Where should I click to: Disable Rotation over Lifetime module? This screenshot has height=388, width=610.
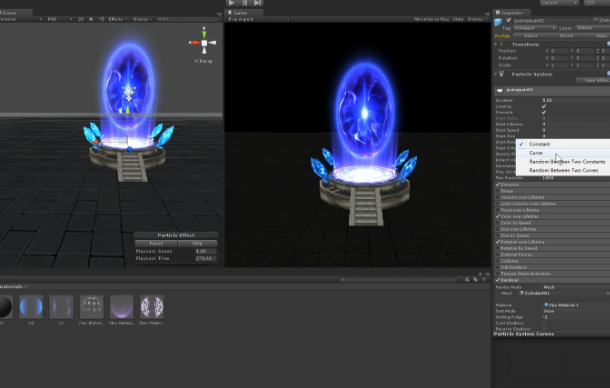(498, 242)
